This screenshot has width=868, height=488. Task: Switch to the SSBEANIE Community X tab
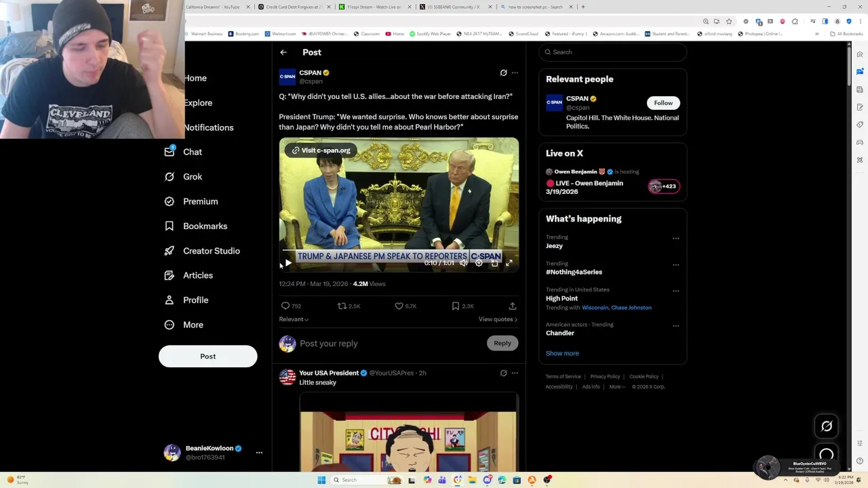click(x=454, y=7)
